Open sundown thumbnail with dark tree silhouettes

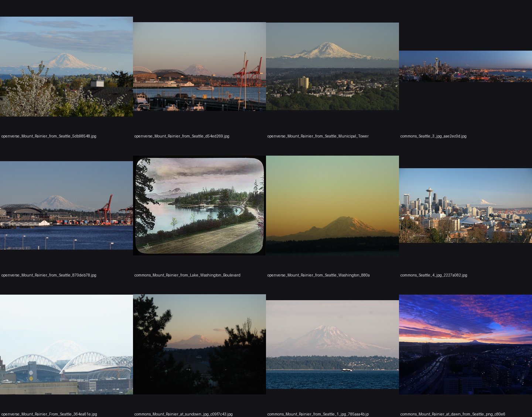pyautogui.click(x=199, y=345)
